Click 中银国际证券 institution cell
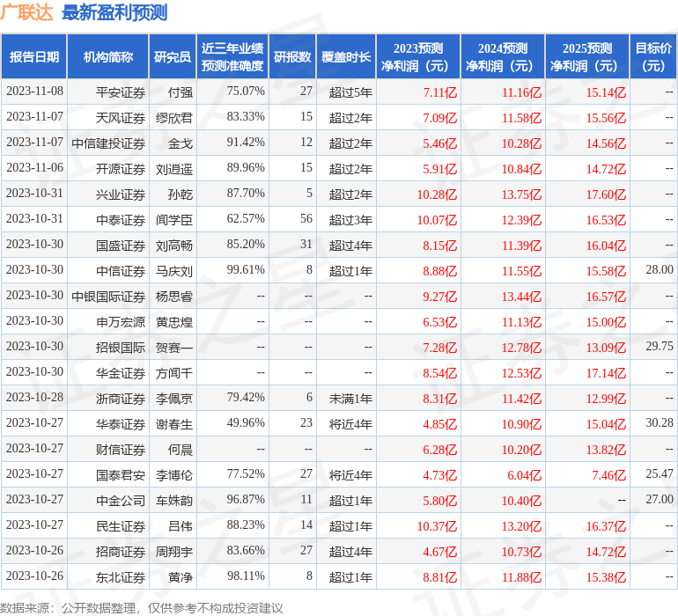This screenshot has width=678, height=616. (x=108, y=296)
